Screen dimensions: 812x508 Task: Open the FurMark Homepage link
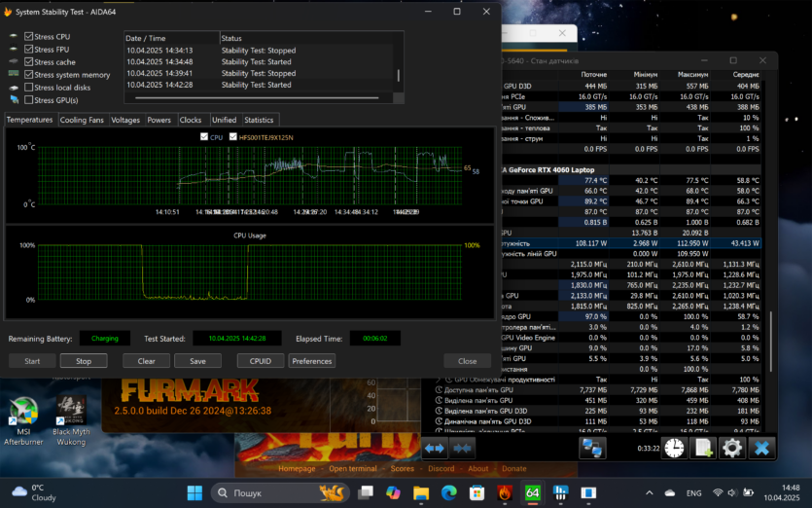297,469
